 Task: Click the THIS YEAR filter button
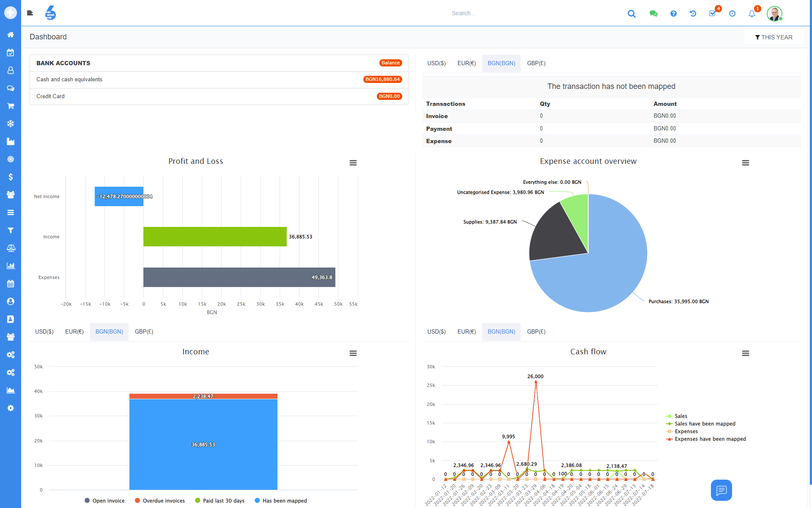point(774,37)
